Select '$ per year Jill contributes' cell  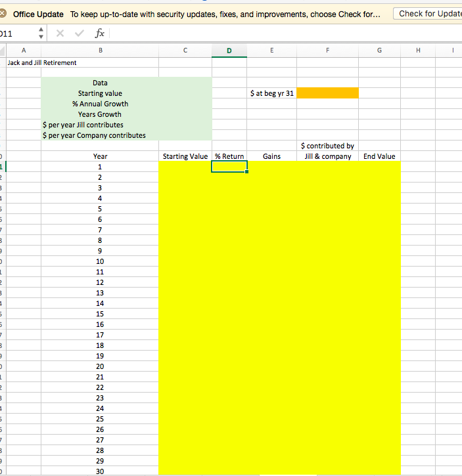point(100,125)
